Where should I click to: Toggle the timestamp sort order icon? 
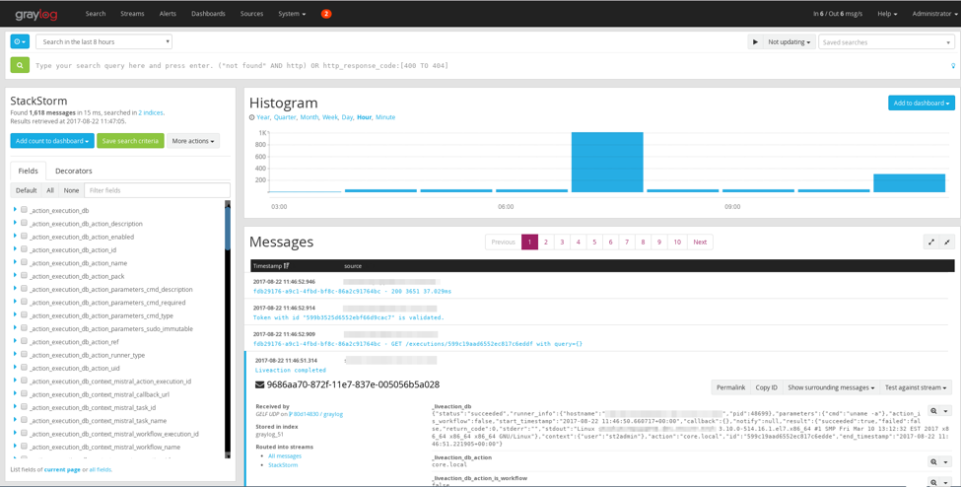point(286,266)
